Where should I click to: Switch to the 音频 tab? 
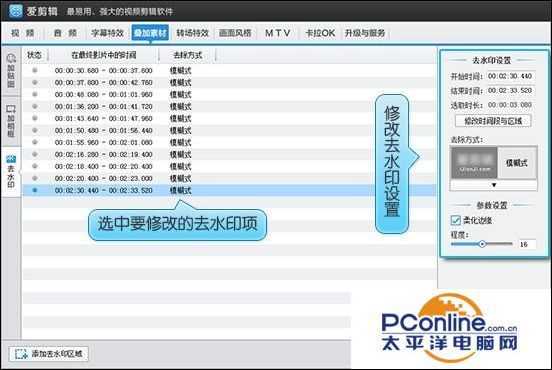65,33
